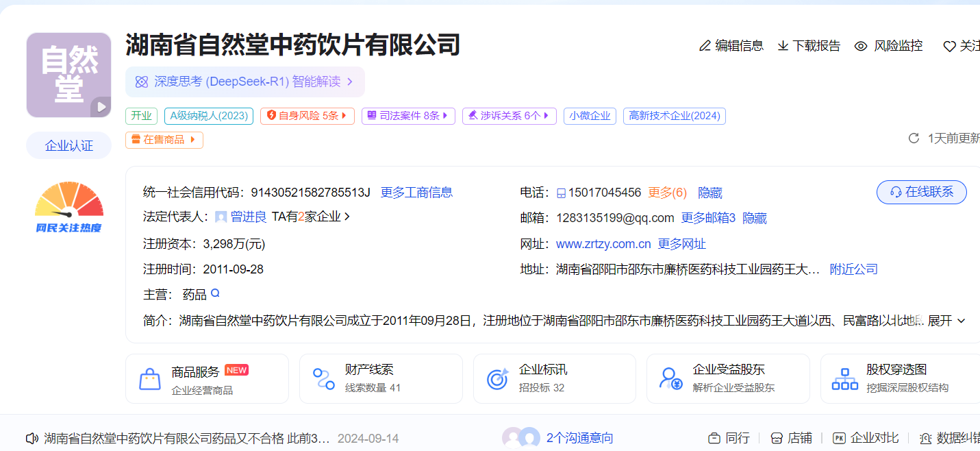This screenshot has height=451, width=980.
Task: Click the credit code 91430521582785513J
Action: coord(310,193)
